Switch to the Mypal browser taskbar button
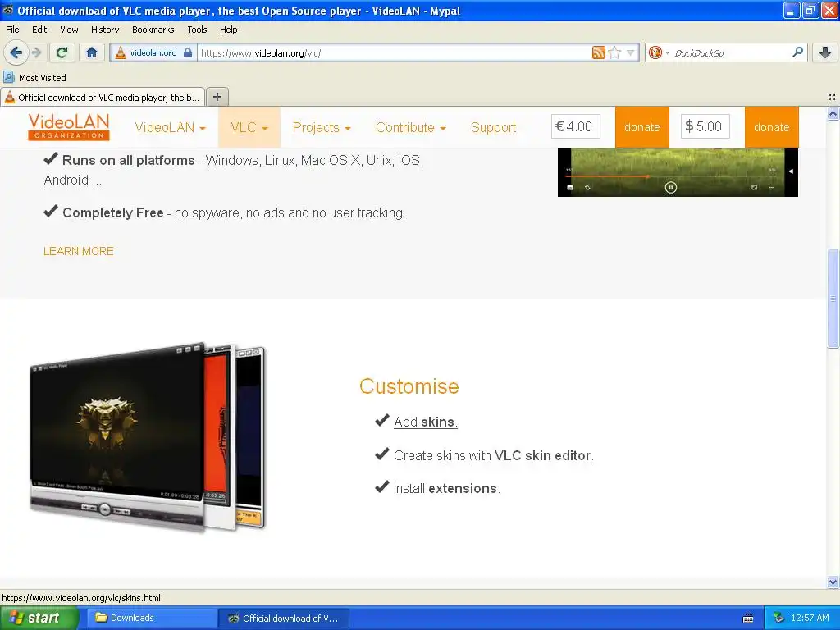This screenshot has height=630, width=840. 284,619
